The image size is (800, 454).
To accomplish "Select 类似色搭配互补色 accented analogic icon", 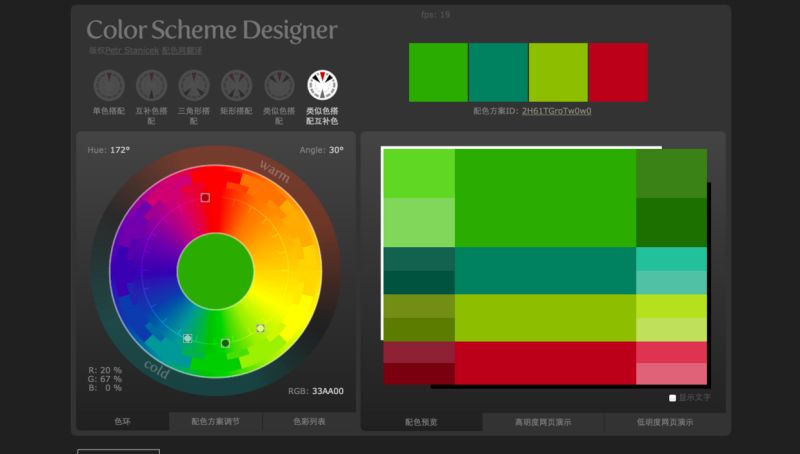I will click(x=322, y=84).
